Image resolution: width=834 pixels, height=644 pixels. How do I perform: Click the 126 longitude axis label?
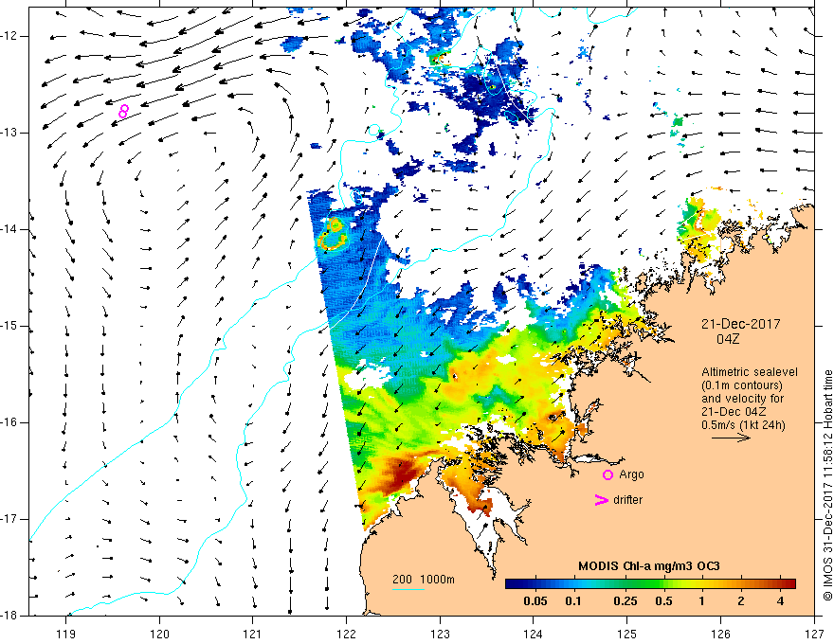[x=720, y=634]
